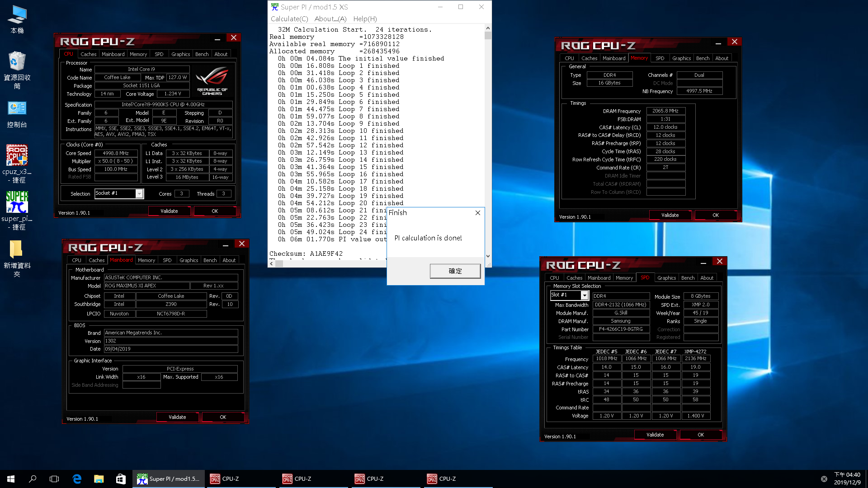Expand the Slot #1 memory slot dropdown
Viewport: 868px width, 488px height.
click(584, 295)
